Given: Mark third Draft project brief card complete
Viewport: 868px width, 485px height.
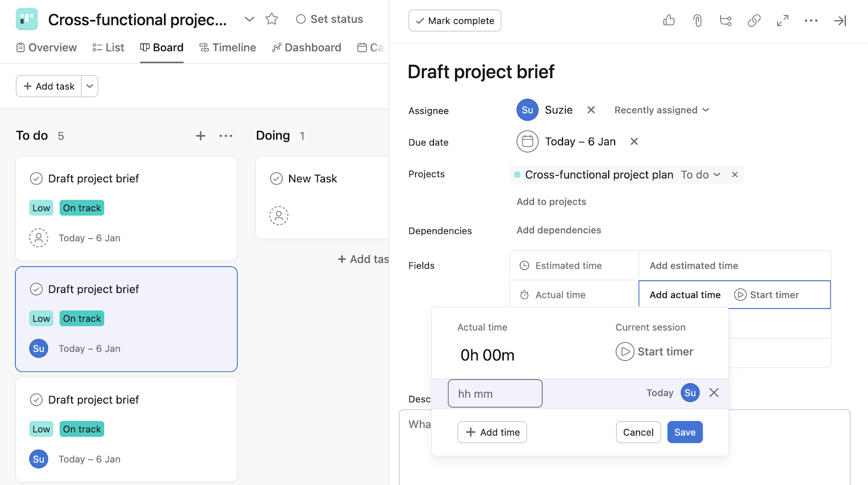Looking at the screenshot, I should pos(36,400).
